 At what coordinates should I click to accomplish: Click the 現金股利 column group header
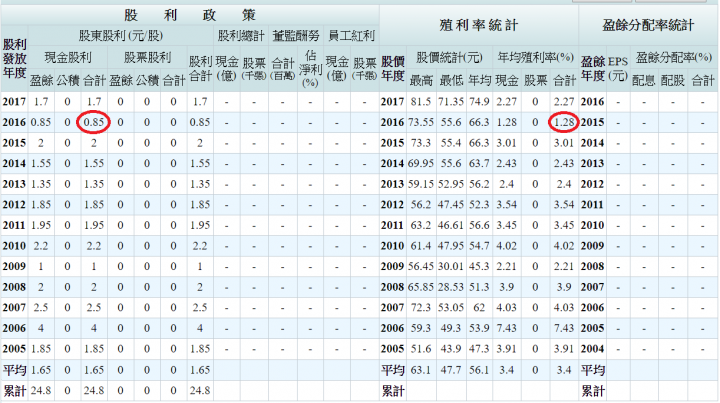[68, 57]
